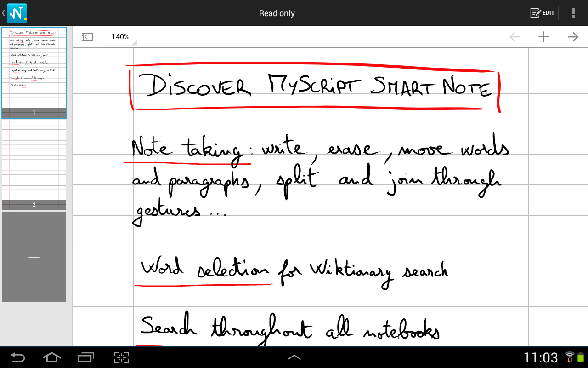Image resolution: width=588 pixels, height=368 pixels.
Task: Tap the clock showing 11:03
Action: click(541, 358)
